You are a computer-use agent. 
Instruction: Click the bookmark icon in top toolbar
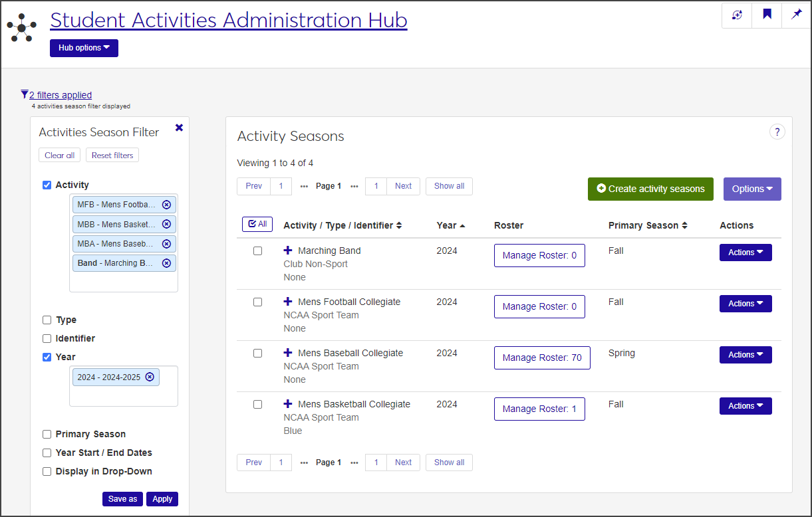767,15
